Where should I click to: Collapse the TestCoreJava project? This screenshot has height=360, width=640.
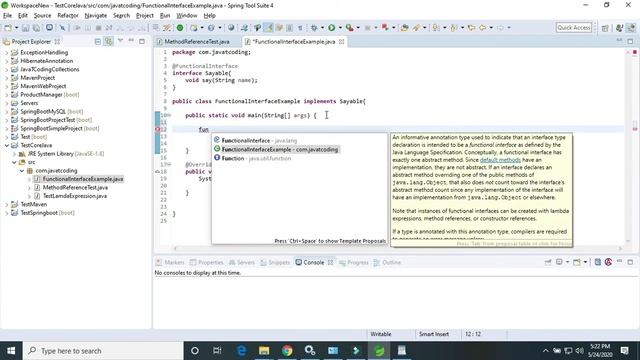(x=7, y=145)
